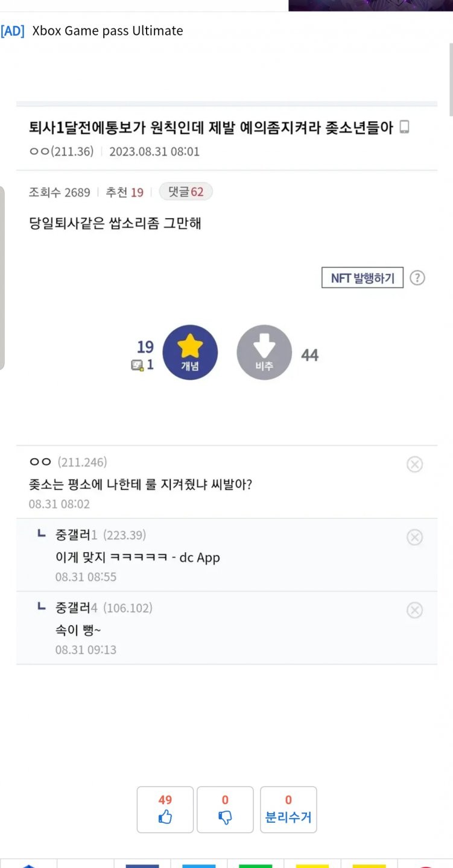Image resolution: width=453 pixels, height=868 pixels.
Task: Delete 중갤러4's reply with X icon
Action: 414,611
